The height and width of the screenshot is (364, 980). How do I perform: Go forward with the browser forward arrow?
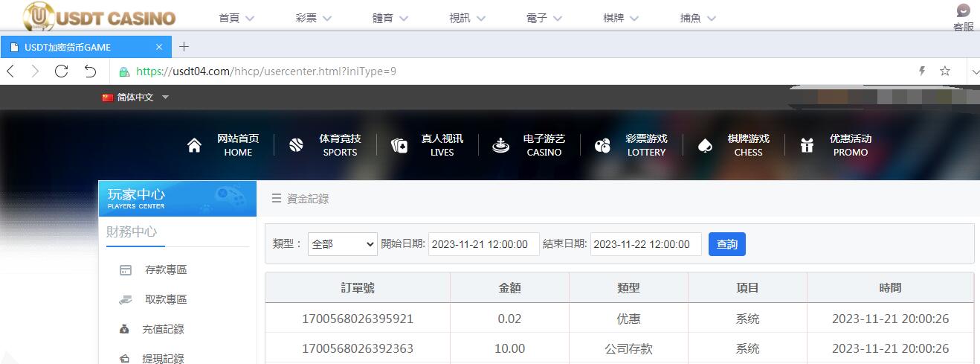[x=35, y=71]
